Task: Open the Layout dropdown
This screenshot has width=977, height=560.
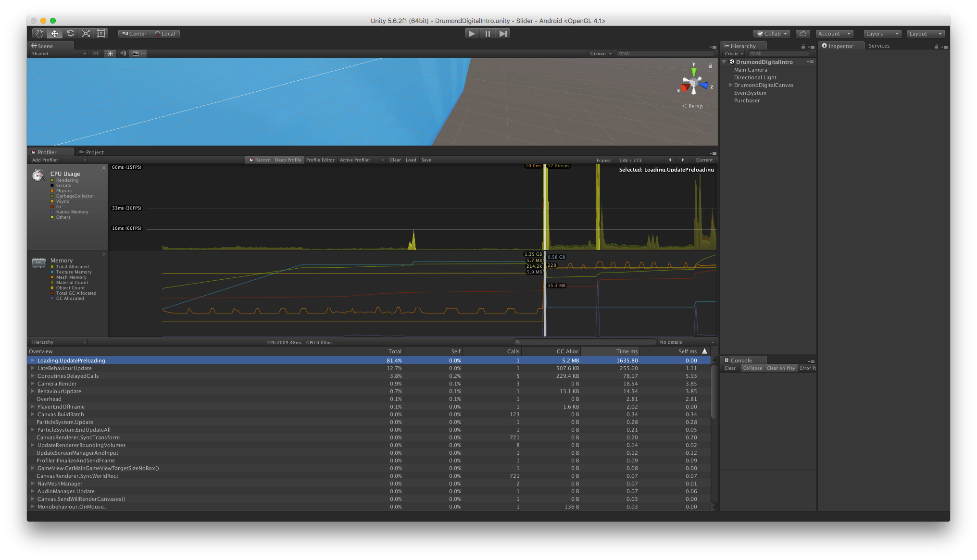Action: tap(926, 34)
